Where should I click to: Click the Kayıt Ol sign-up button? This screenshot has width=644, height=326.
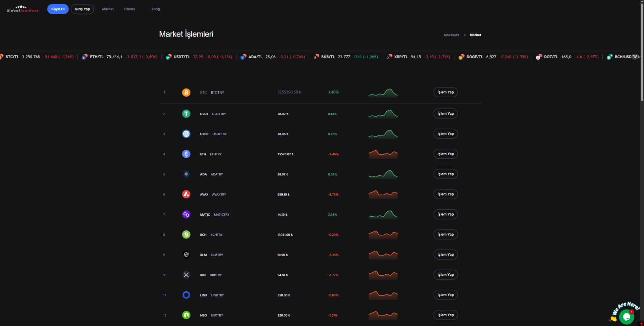coord(58,9)
